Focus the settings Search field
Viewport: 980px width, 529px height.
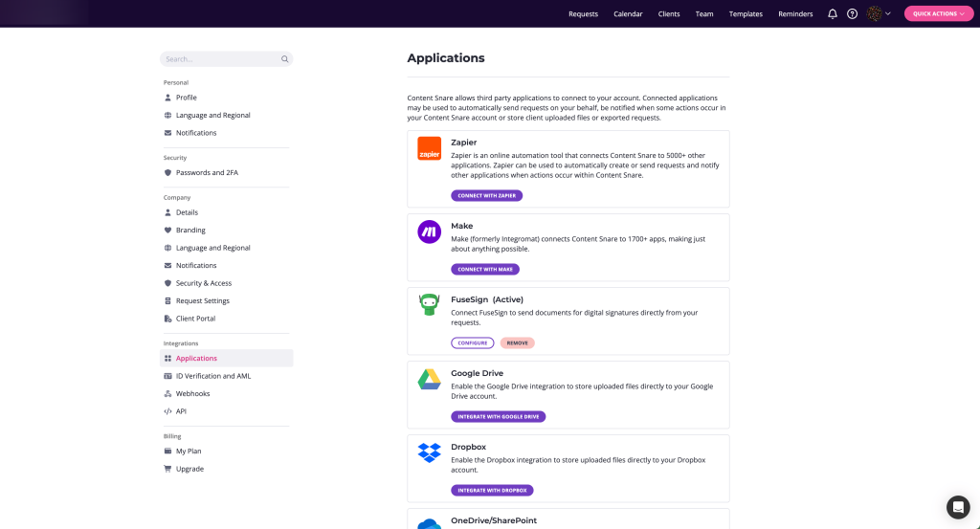point(226,59)
